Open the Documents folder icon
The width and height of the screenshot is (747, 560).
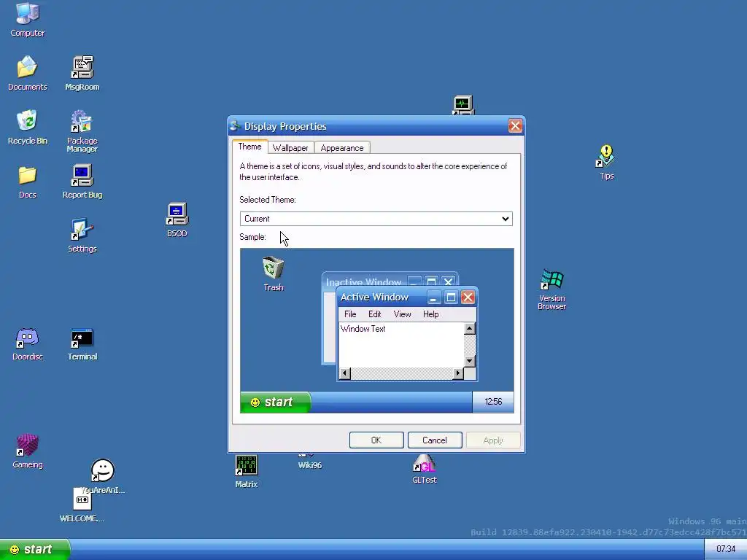click(27, 73)
